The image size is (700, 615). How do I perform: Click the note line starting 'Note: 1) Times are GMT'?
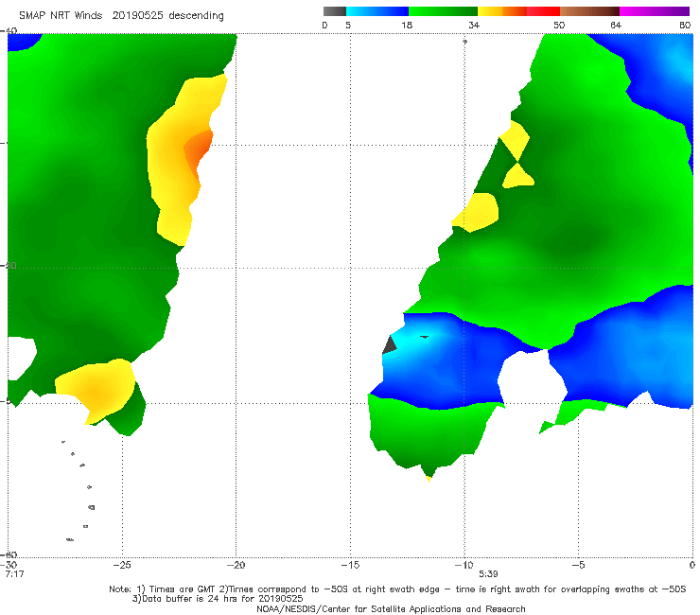[x=397, y=589]
